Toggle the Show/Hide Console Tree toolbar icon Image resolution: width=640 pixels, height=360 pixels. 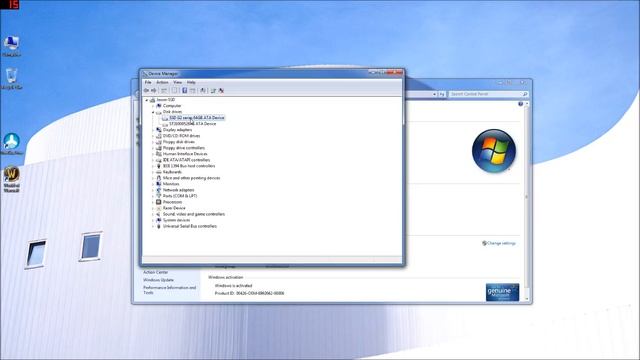pyautogui.click(x=164, y=91)
